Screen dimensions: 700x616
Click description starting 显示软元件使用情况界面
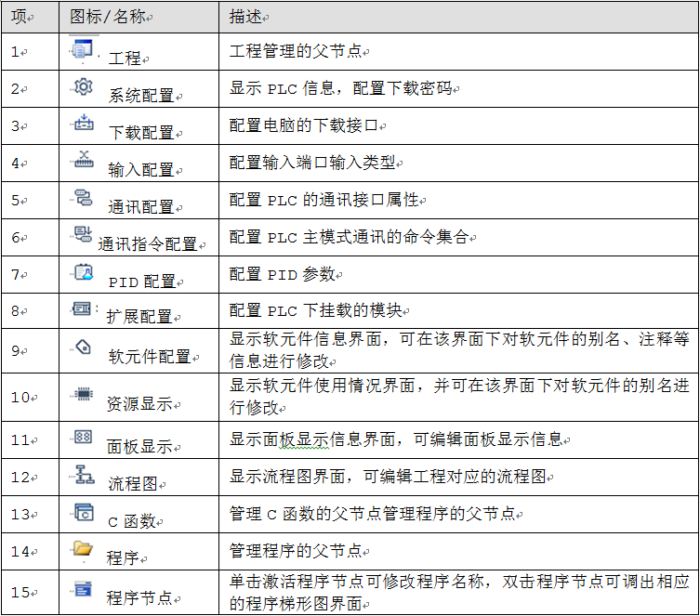point(459,397)
